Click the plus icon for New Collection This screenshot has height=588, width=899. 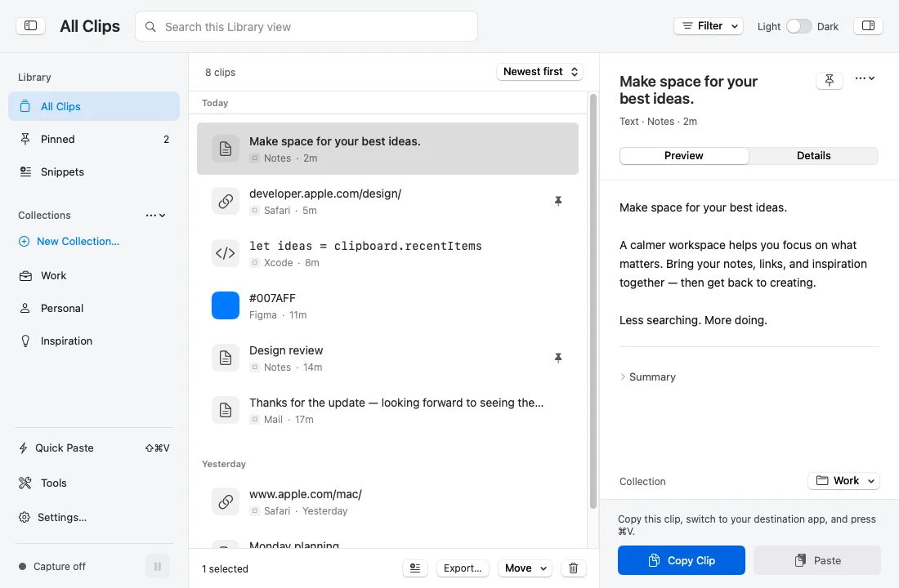[24, 241]
